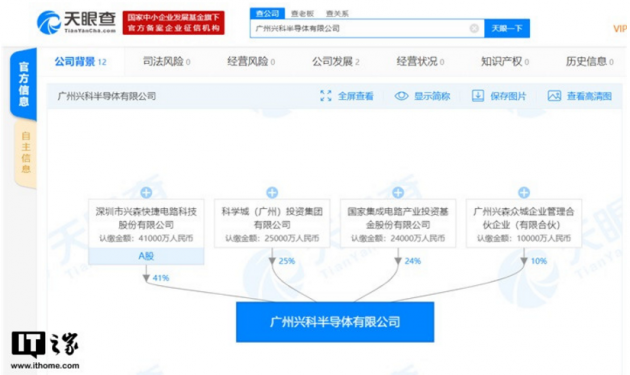630x375 pixels.
Task: Open the 知识产权 tab
Action: 505,61
